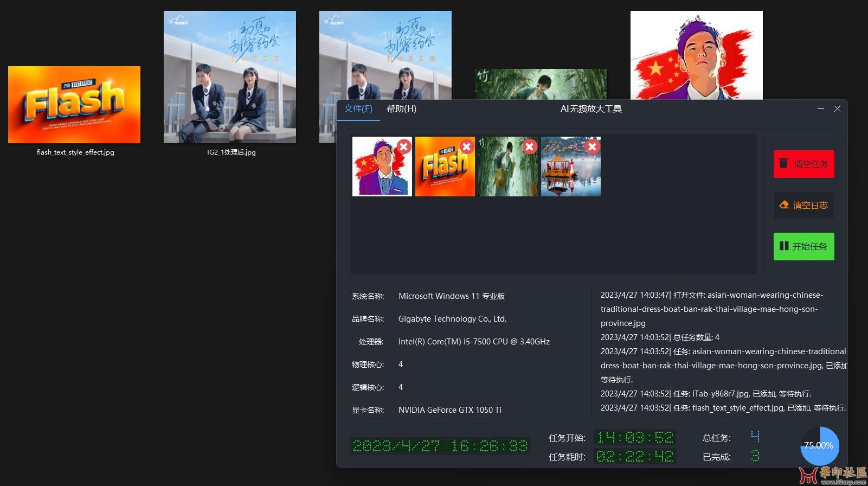868x486 pixels.
Task: Click the 清空任务 red button
Action: (803, 164)
